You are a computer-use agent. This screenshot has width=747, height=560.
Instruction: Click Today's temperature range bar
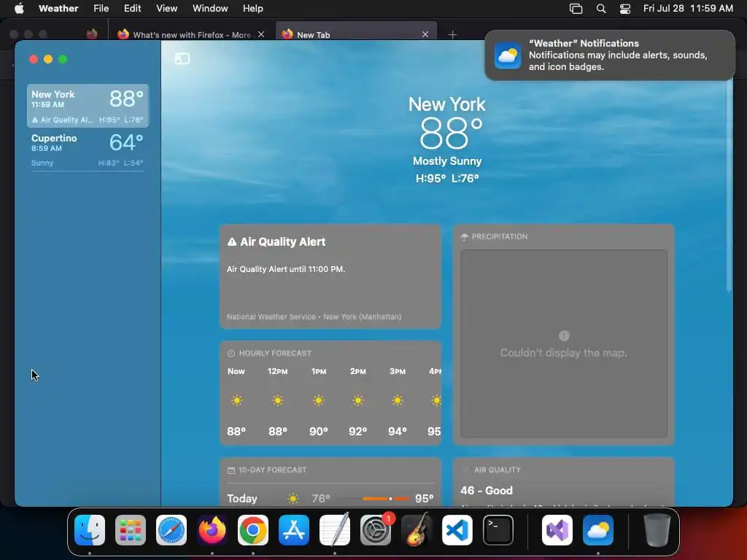(x=374, y=499)
